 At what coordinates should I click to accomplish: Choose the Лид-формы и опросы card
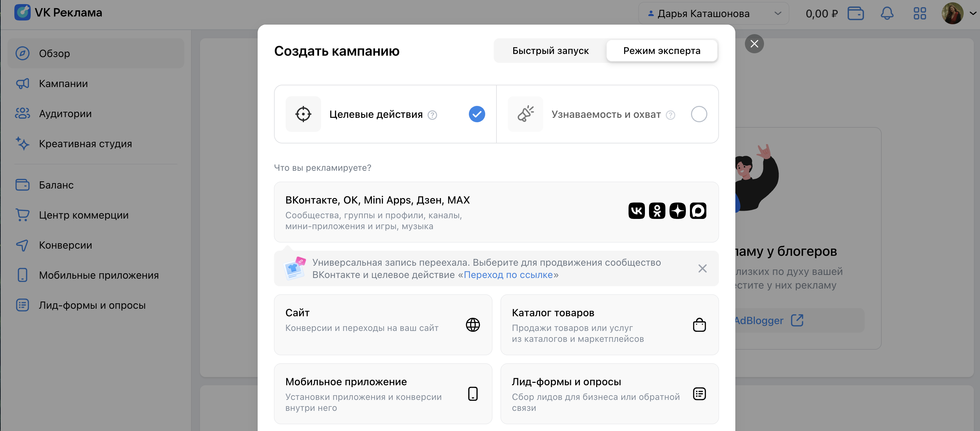tap(609, 394)
